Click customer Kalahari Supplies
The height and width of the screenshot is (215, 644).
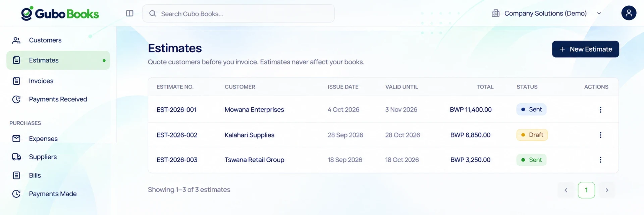tap(250, 135)
